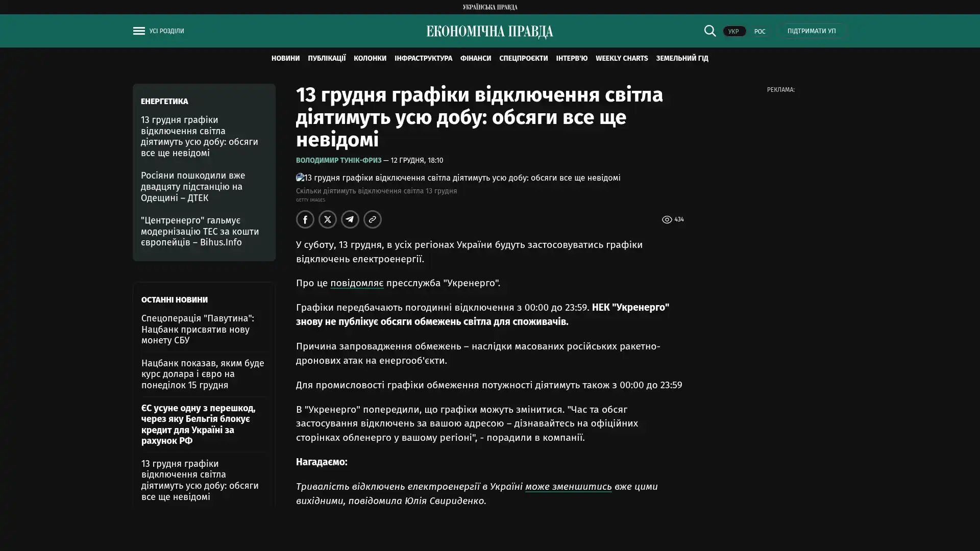
Task: Open the hamburger menu icon for all sections
Action: (x=139, y=31)
